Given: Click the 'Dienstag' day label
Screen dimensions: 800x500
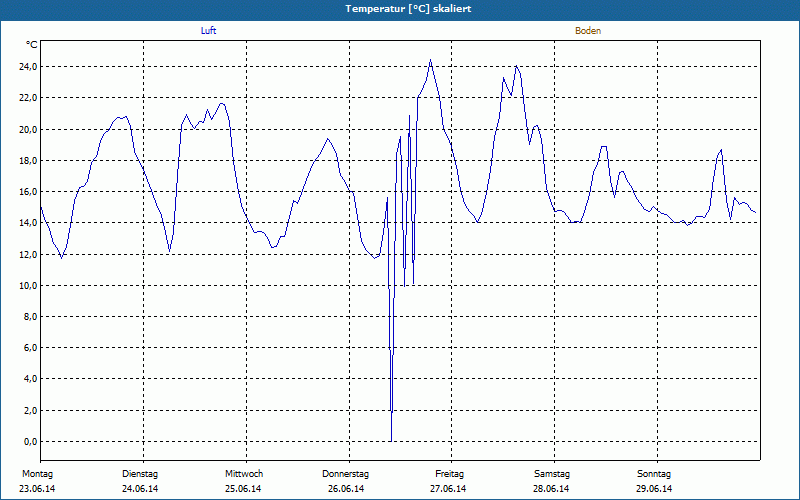Looking at the screenshot, I should [x=140, y=474].
